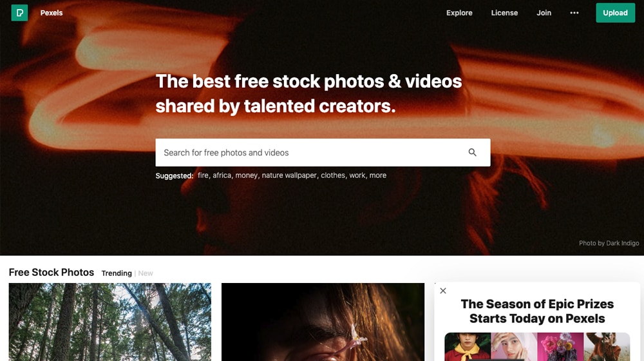The height and width of the screenshot is (361, 644).
Task: Click the green Upload button
Action: [615, 13]
